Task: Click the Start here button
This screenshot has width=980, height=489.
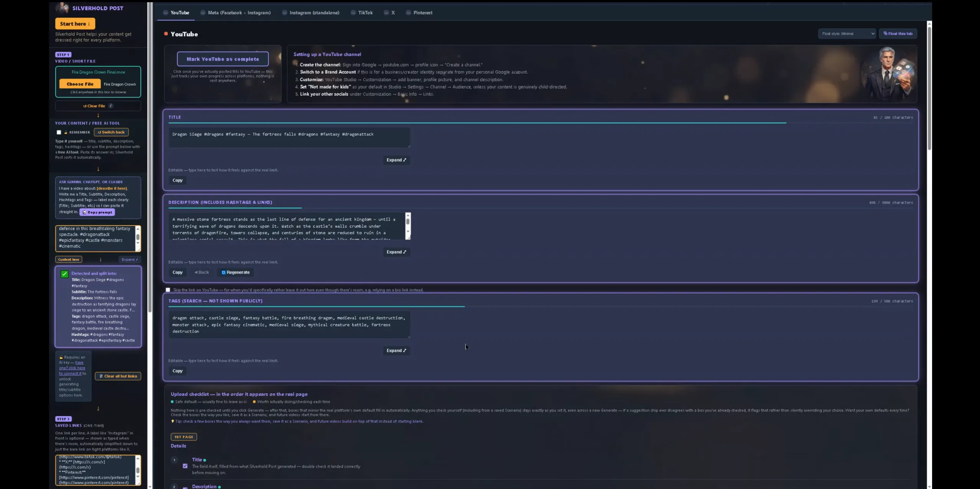Action: (75, 24)
